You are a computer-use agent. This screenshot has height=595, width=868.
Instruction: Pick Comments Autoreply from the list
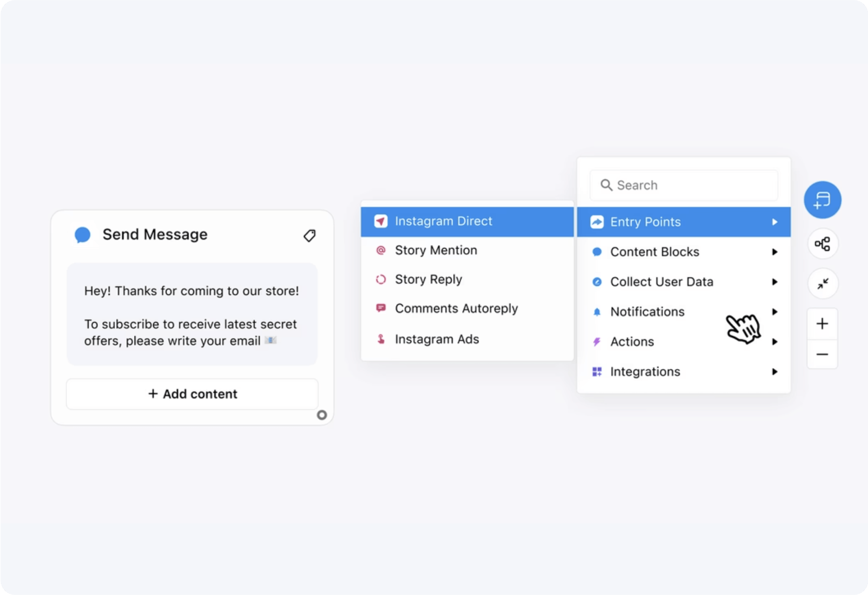tap(456, 309)
